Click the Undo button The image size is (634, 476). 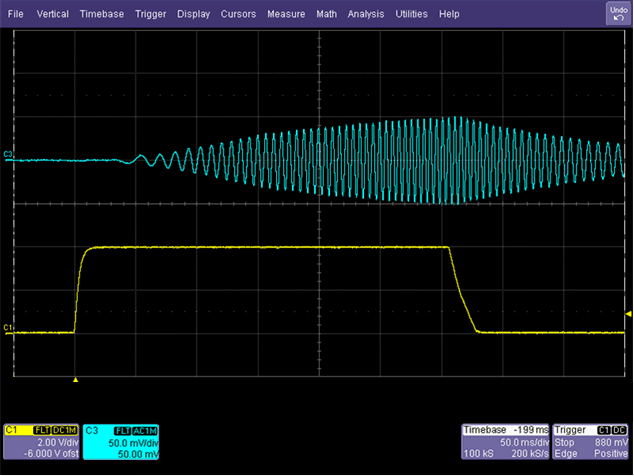(x=617, y=13)
